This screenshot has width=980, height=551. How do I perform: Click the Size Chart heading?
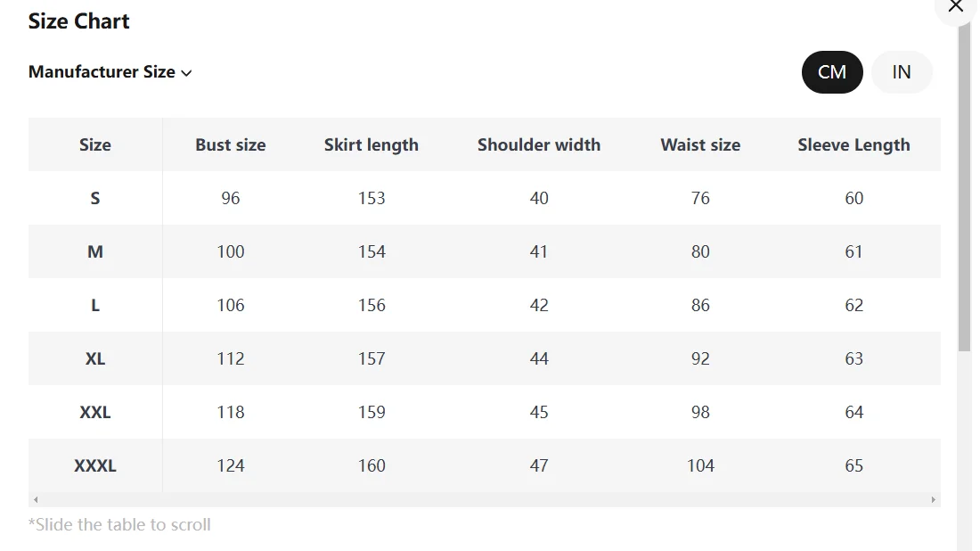pyautogui.click(x=79, y=21)
